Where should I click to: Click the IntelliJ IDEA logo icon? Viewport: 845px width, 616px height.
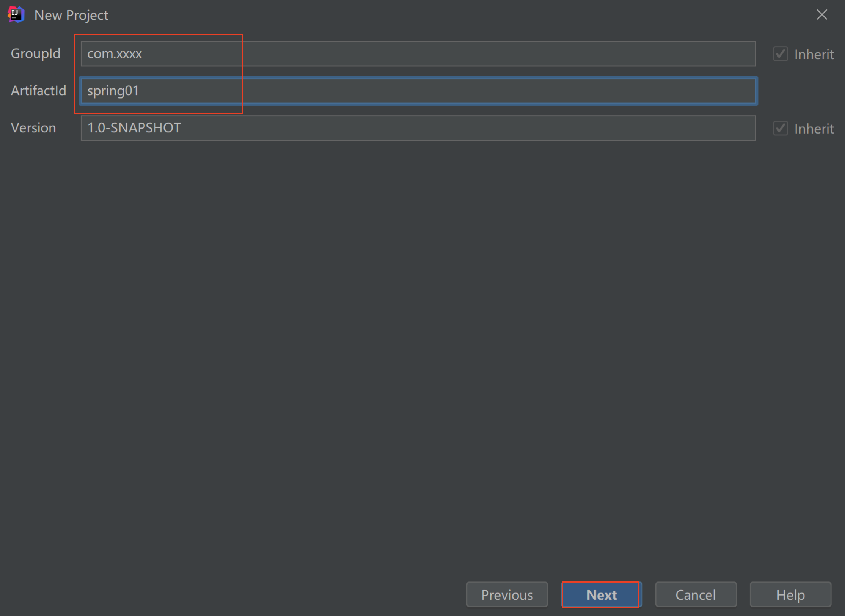[x=16, y=15]
